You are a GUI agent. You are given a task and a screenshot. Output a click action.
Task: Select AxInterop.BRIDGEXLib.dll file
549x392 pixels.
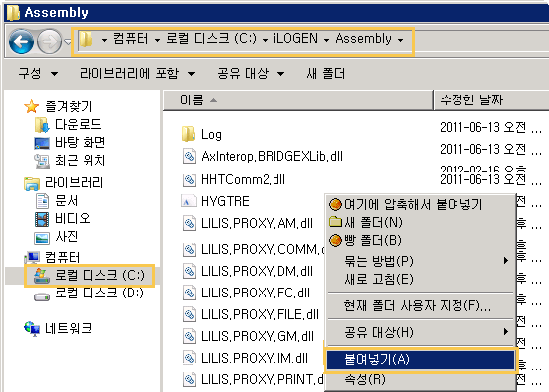coord(263,156)
